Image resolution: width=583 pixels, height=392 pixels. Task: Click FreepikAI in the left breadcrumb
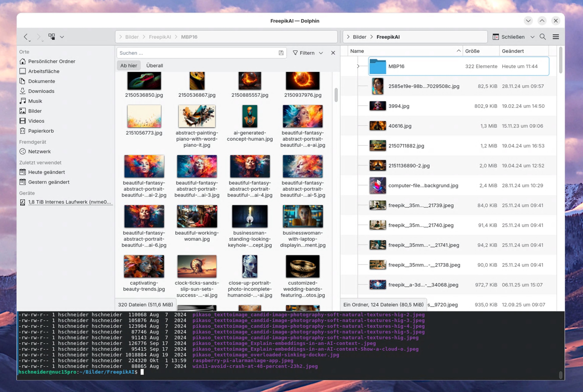coord(160,37)
